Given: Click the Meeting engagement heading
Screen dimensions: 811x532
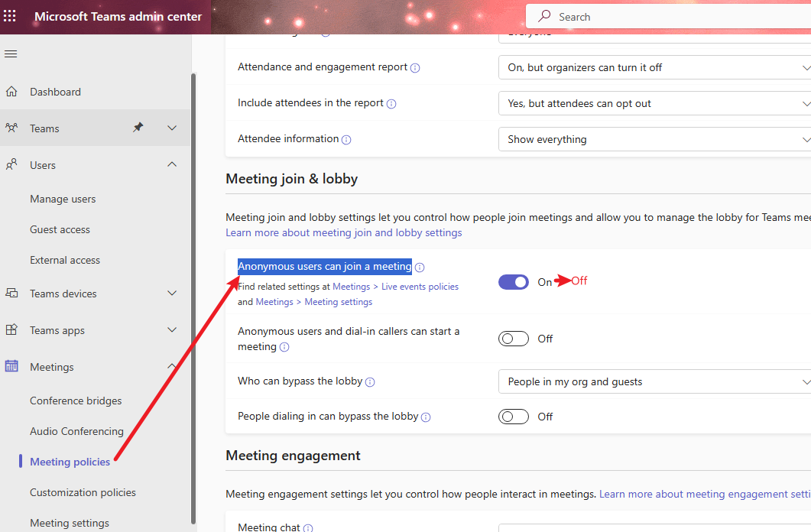Looking at the screenshot, I should 293,456.
